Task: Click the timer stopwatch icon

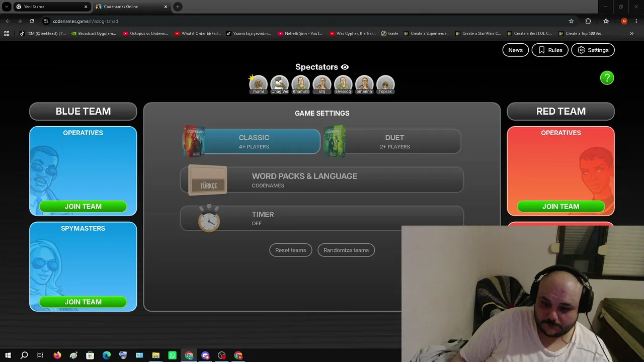Action: coord(209,218)
